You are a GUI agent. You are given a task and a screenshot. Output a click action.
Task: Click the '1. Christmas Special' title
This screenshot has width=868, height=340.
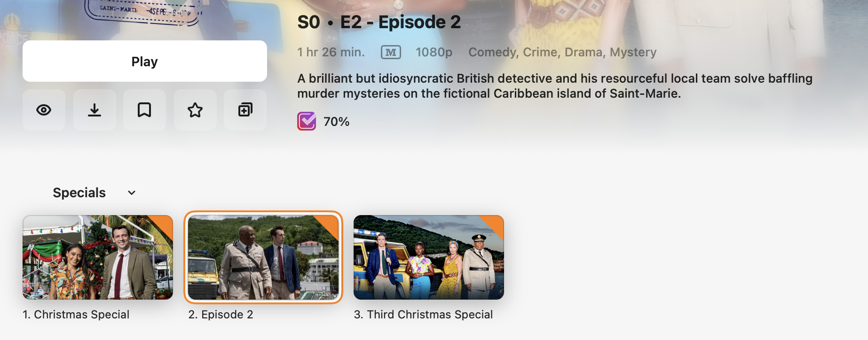76,315
